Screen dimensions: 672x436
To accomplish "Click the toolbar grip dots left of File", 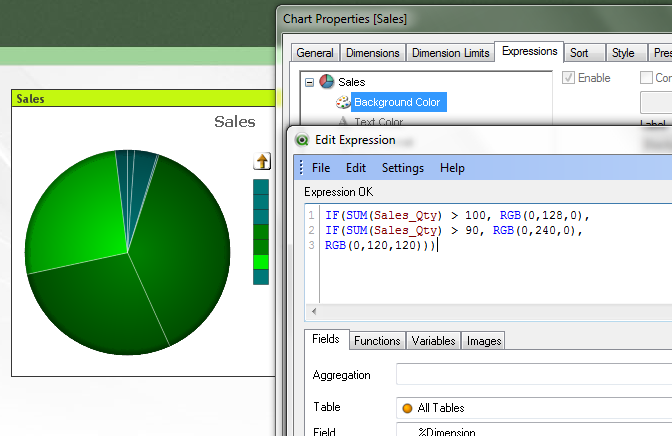I will click(x=301, y=168).
